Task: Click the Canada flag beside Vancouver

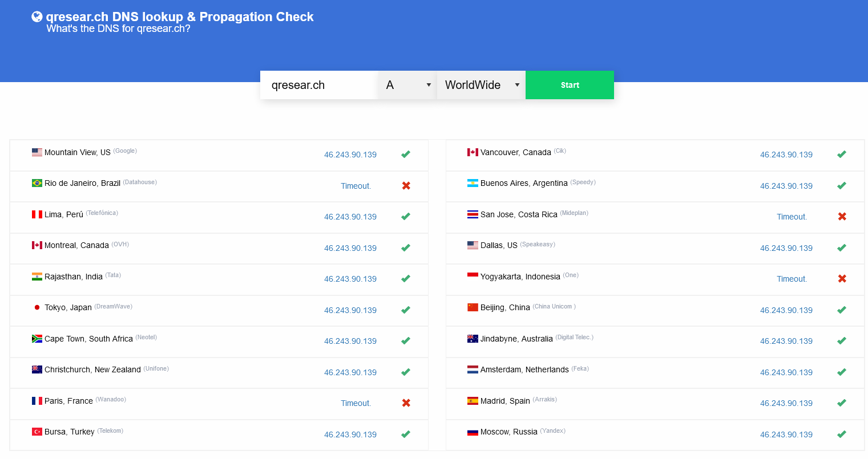Action: click(x=473, y=152)
